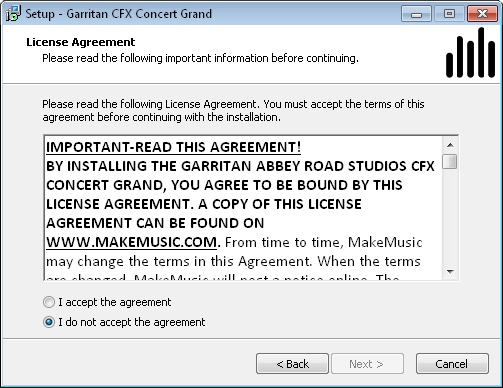This screenshot has width=503, height=388.
Task: Click the license scrollbar thumb
Action: click(450, 161)
